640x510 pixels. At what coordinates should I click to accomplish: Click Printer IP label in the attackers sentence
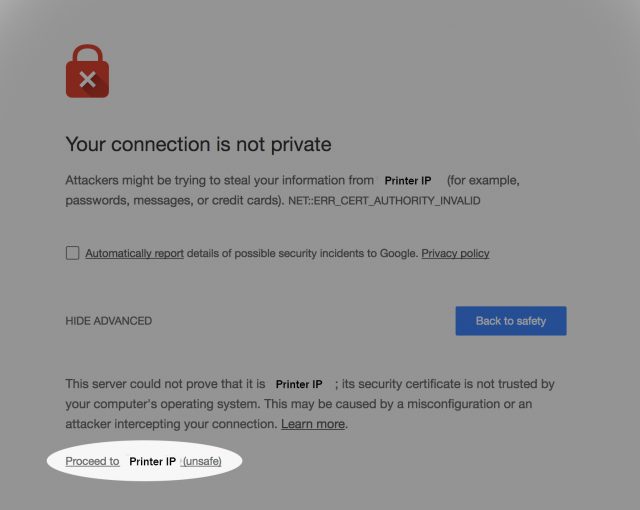pos(407,181)
